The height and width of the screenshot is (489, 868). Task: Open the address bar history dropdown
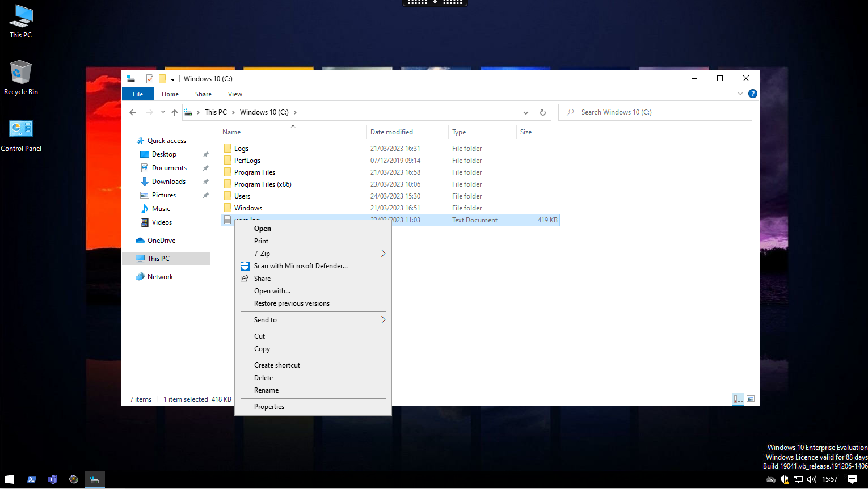click(525, 112)
